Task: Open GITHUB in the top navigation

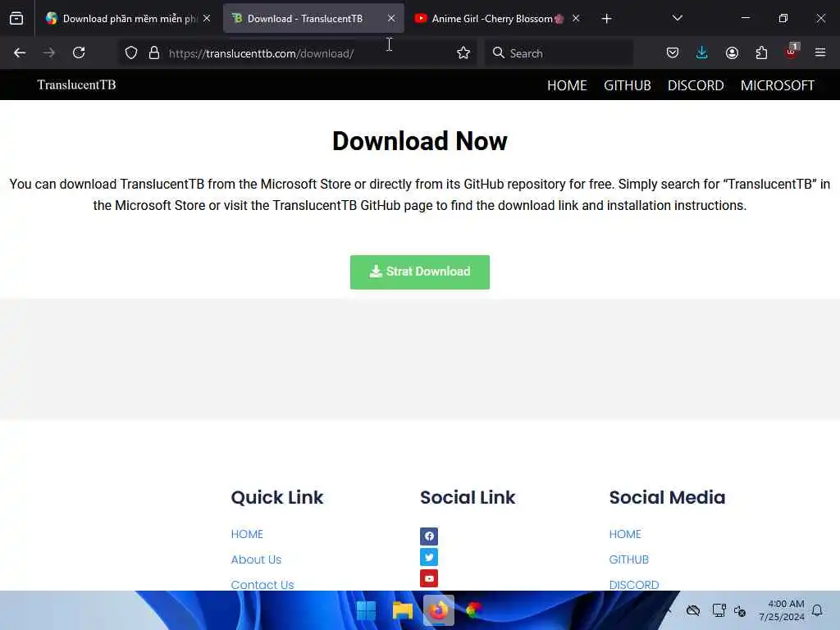Action: point(628,85)
